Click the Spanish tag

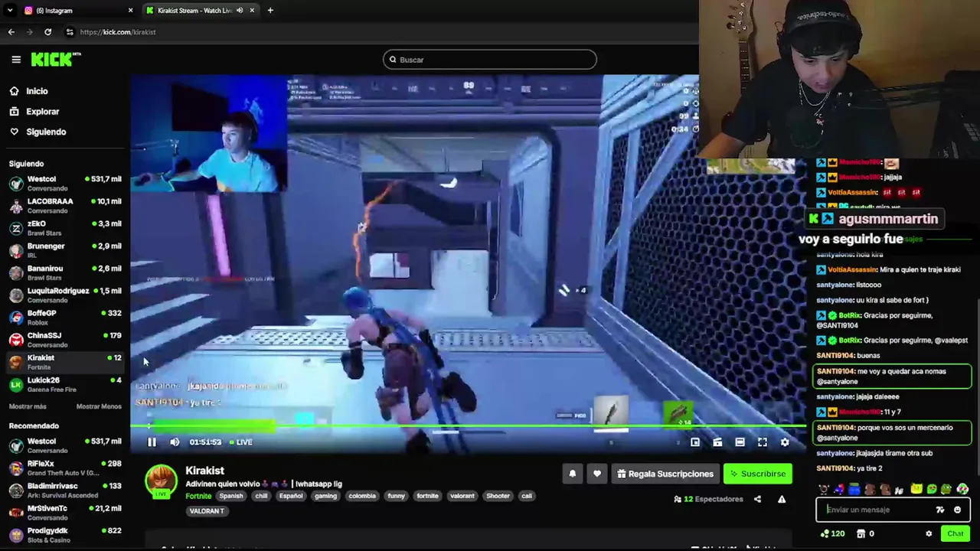click(230, 496)
